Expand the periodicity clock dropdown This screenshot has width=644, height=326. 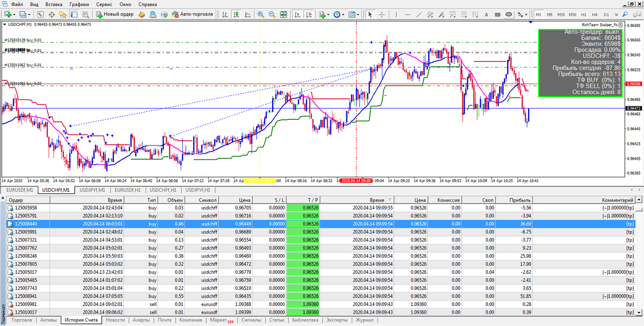[x=343, y=14]
